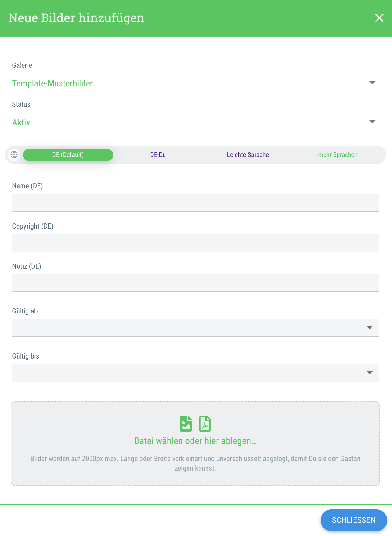
Task: Click the SCHLIESSEN button
Action: coord(354,520)
